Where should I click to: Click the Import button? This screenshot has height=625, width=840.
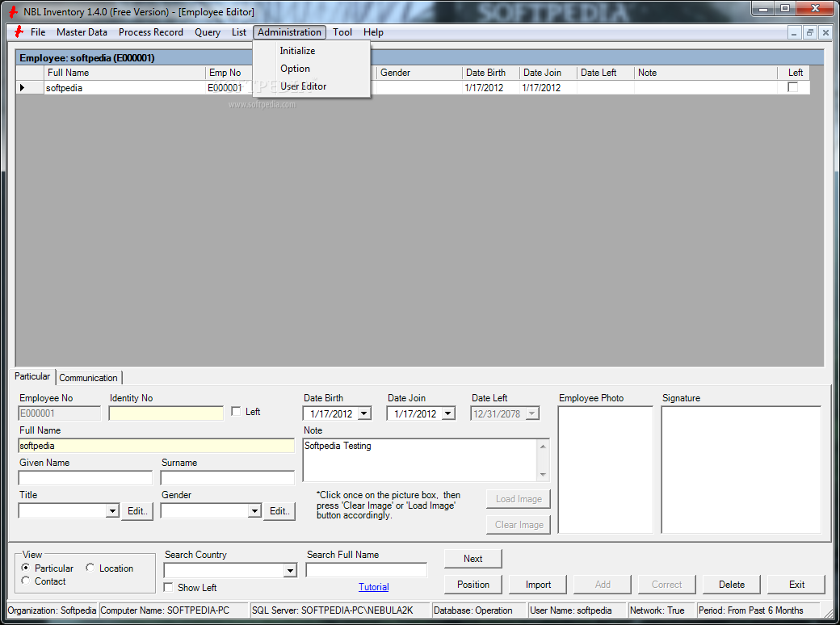[538, 585]
